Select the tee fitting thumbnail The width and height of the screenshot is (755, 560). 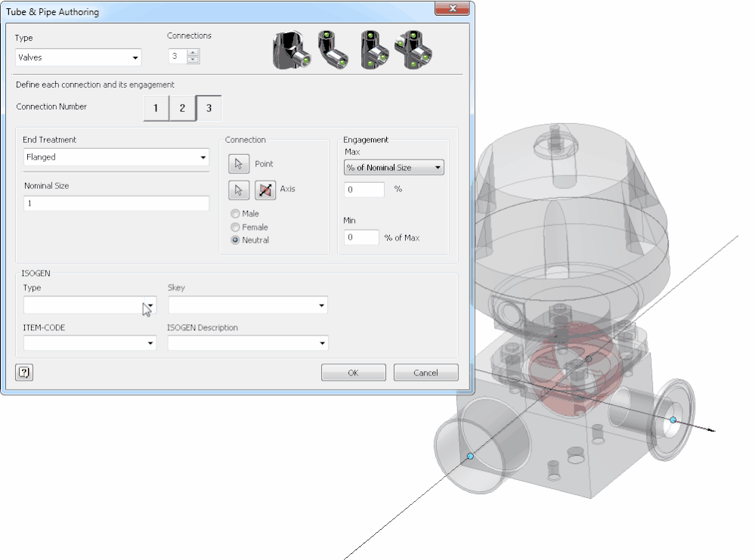click(374, 50)
